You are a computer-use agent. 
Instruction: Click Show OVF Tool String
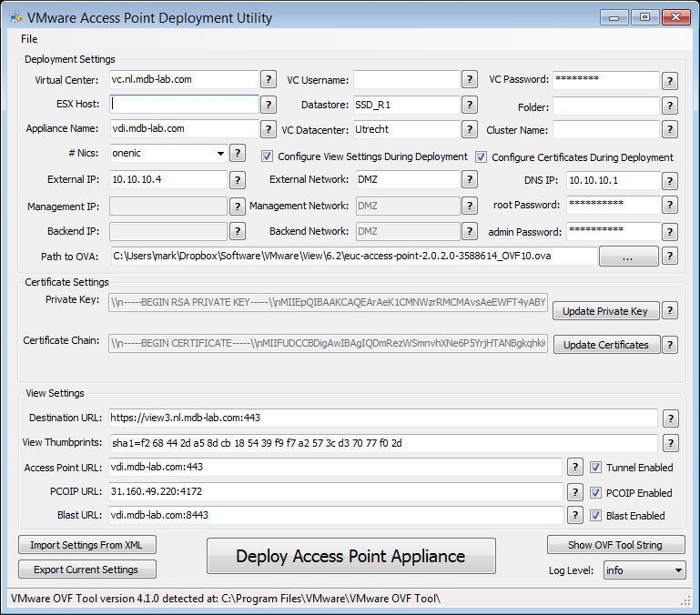point(615,544)
